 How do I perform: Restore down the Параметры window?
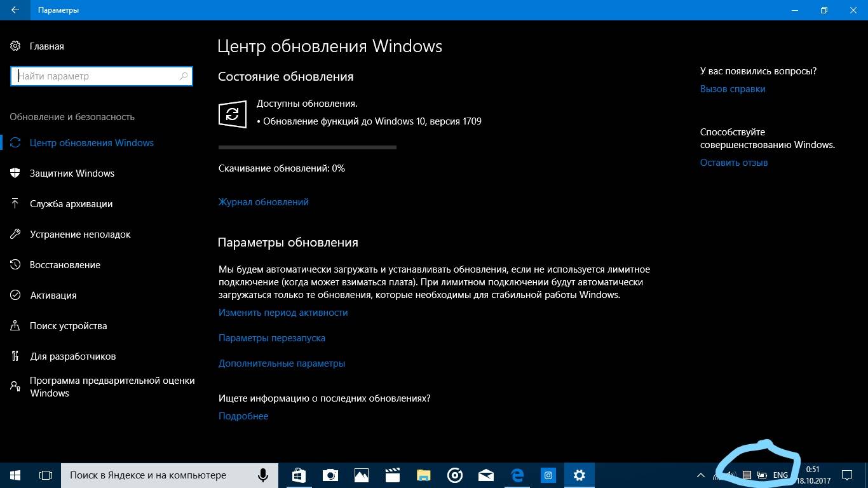[824, 10]
